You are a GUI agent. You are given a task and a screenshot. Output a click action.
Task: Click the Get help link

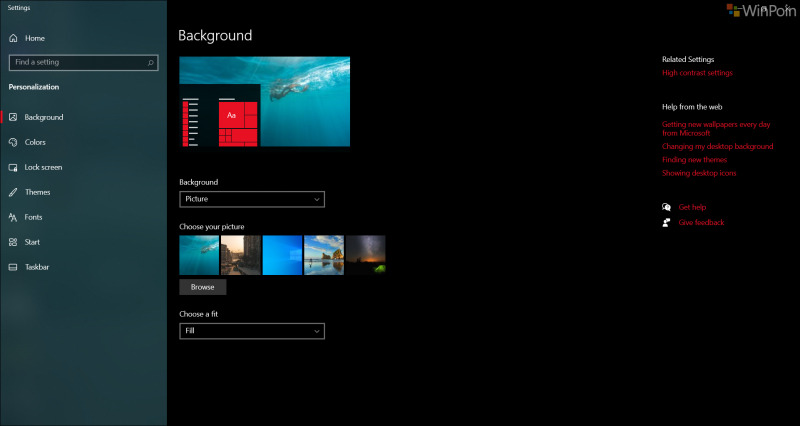[x=692, y=207]
